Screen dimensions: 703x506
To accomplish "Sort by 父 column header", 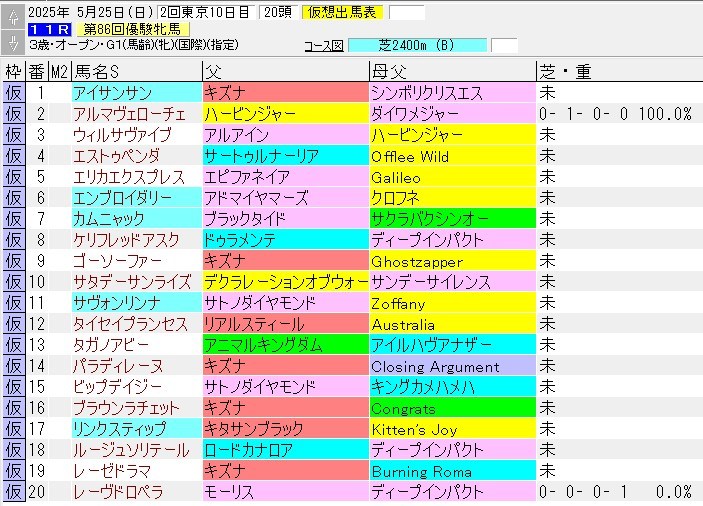I will tap(286, 71).
